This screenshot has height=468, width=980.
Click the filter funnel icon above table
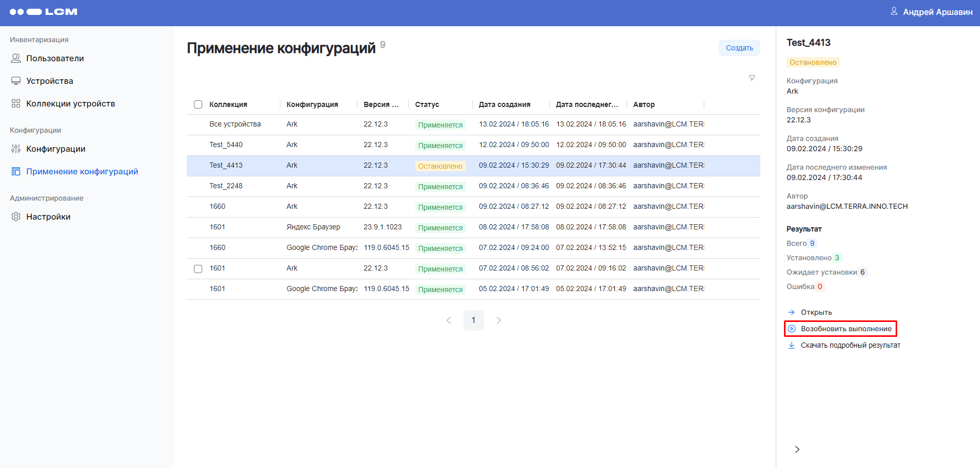(x=752, y=78)
